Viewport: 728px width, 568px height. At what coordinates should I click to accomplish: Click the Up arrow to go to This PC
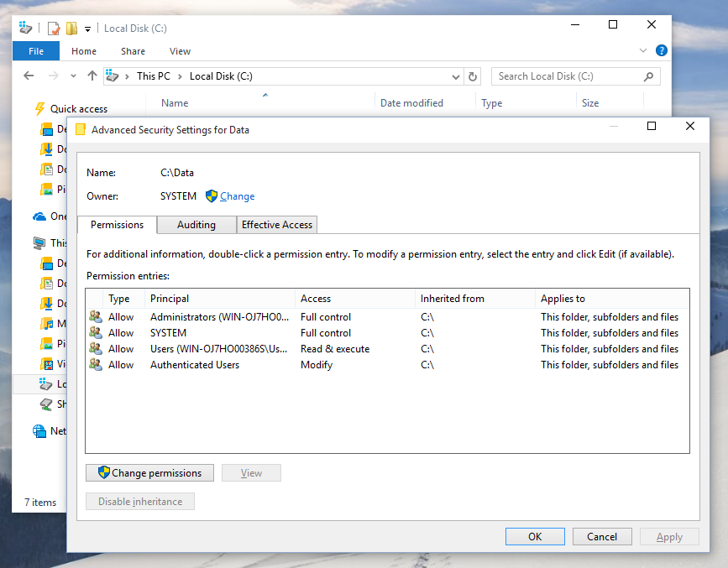(x=92, y=76)
